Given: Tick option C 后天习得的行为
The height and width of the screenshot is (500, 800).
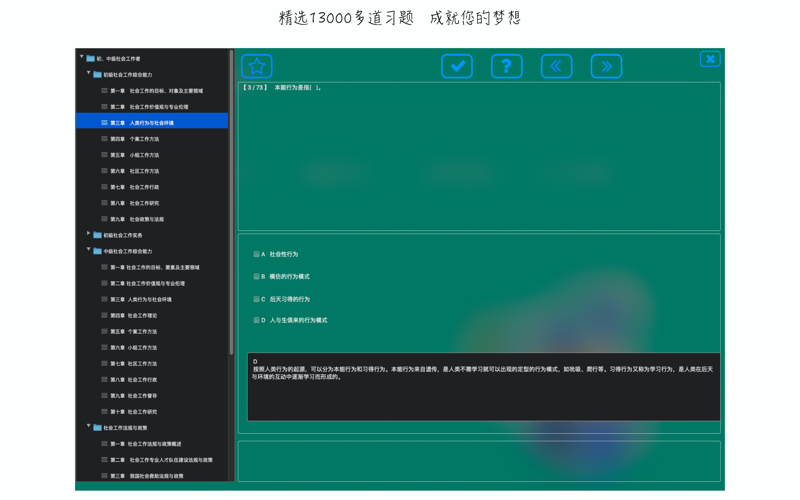Looking at the screenshot, I should pyautogui.click(x=256, y=299).
